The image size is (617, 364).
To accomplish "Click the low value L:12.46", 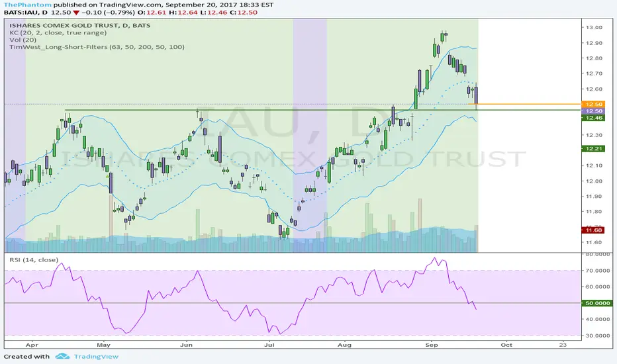I will click(x=213, y=12).
